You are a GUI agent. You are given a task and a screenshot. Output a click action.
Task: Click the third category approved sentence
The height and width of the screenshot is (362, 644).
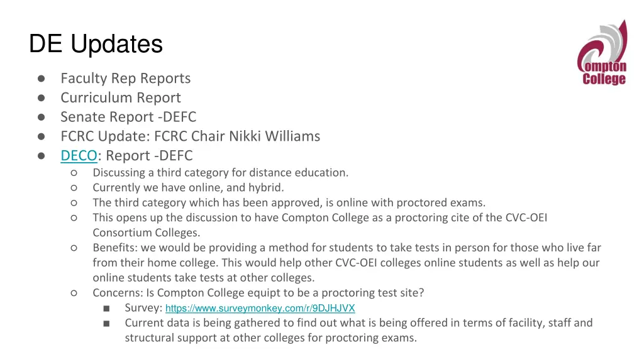pyautogui.click(x=289, y=202)
